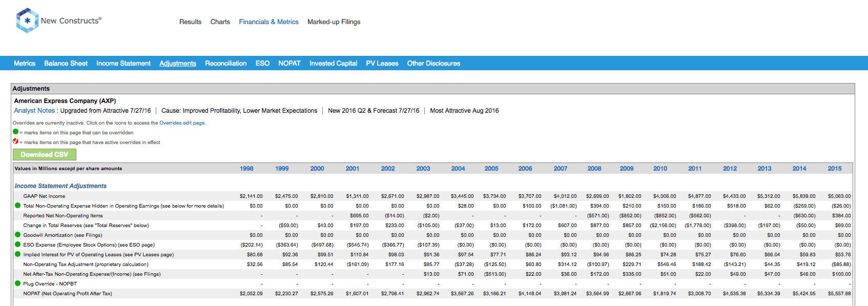Click the 2004 year column header
Screen dimensions: 868x306
pos(458,169)
